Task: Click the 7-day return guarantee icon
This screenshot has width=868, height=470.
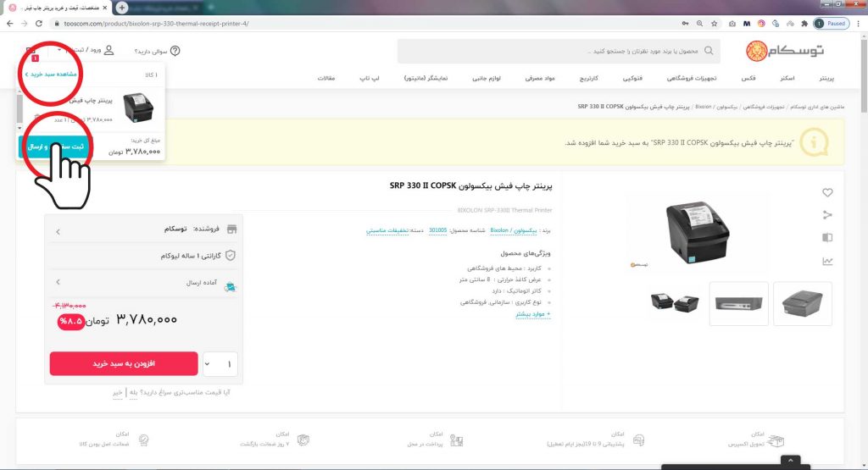Action: click(303, 440)
